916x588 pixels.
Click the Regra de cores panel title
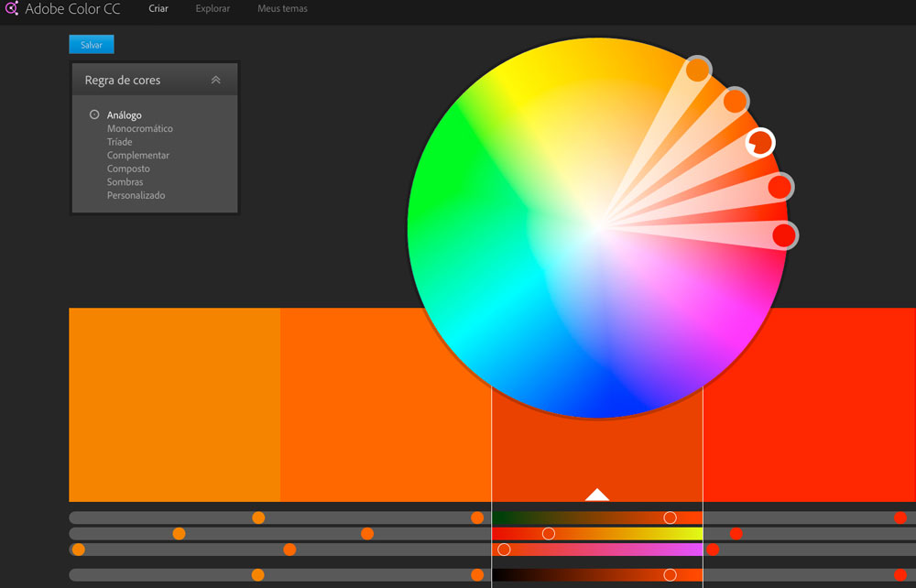tap(123, 80)
